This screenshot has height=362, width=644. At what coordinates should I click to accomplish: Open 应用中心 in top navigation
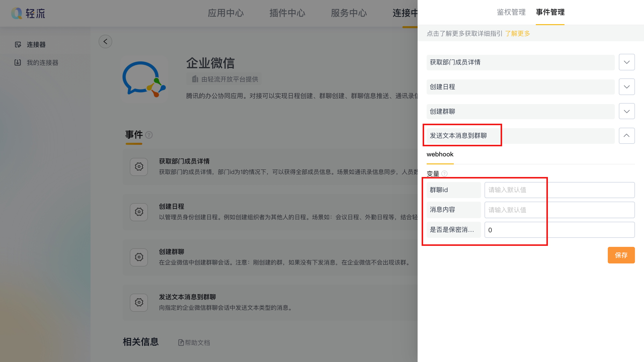click(x=226, y=13)
